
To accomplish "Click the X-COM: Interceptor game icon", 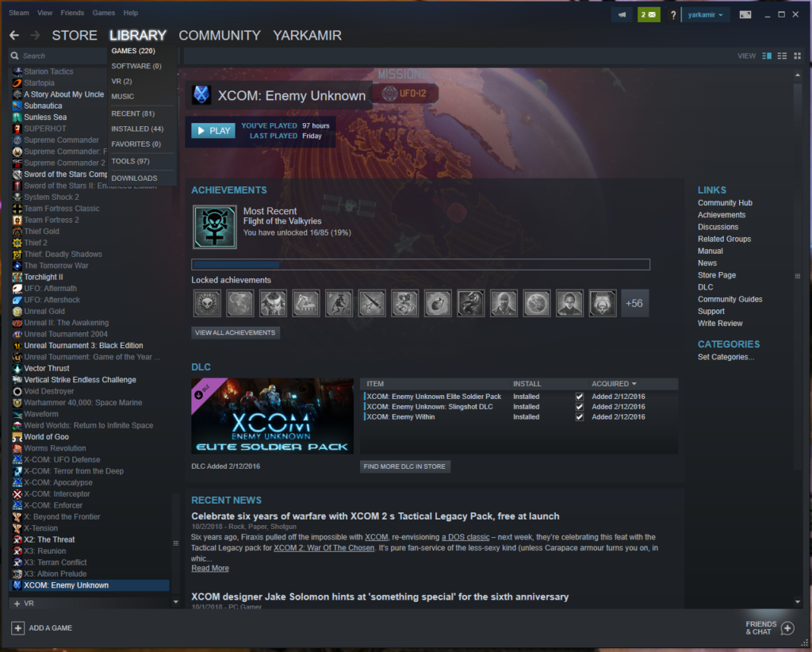I will click(17, 493).
